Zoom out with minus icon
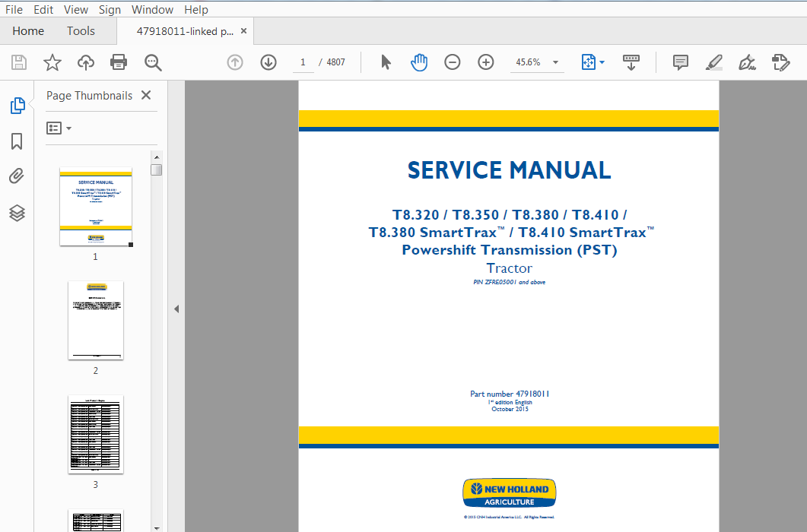 coord(452,62)
